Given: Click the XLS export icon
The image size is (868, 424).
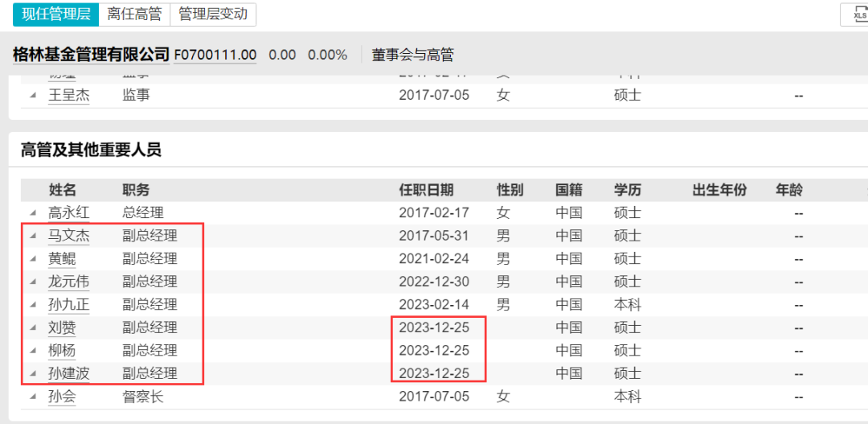Looking at the screenshot, I should pos(858,14).
